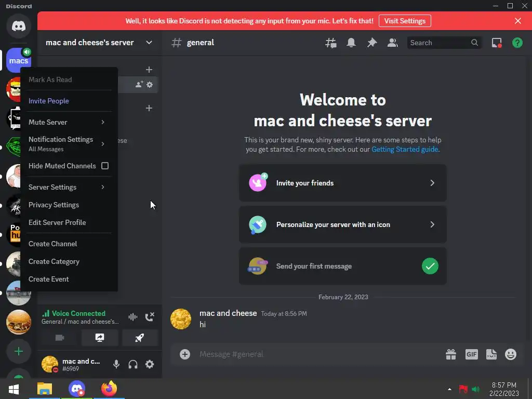Screen dimensions: 532x399
Task: Click the search magnifier icon
Action: 475,43
